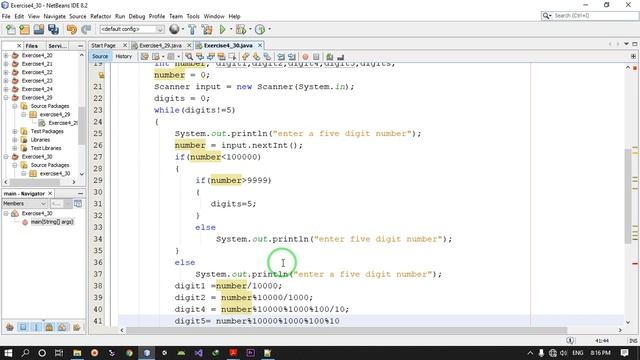Click the Navigator filter icon beside Members
This screenshot has height=360, width=640.
pyautogui.click(x=78, y=203)
